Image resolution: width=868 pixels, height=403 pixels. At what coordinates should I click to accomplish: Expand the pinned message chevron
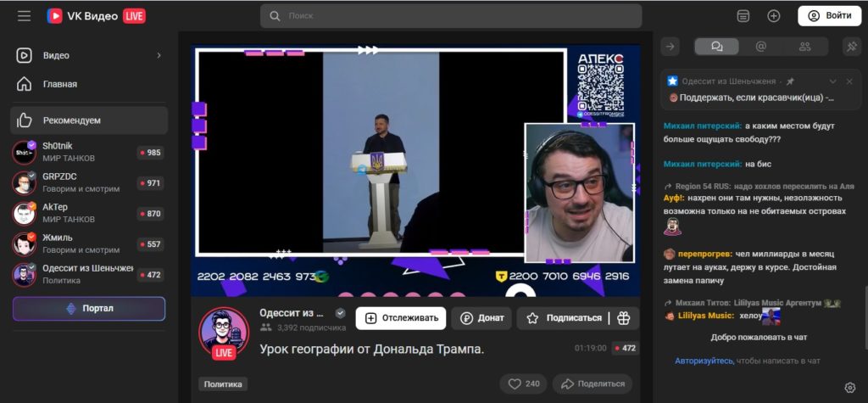[832, 81]
